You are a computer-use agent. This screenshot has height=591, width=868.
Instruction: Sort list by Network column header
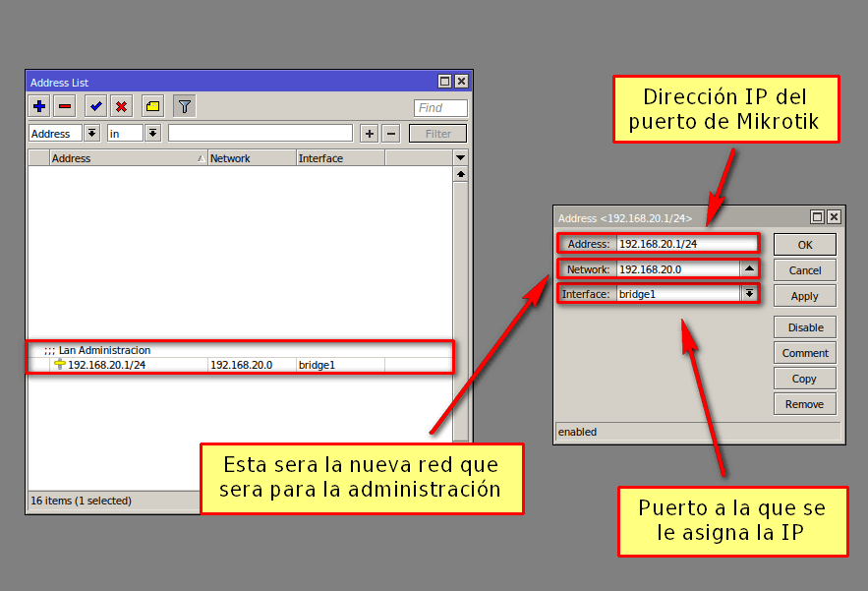pos(251,158)
